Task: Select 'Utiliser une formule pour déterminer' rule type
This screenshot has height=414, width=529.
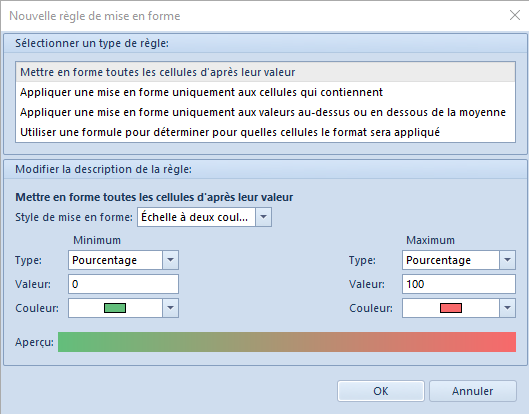Action: coord(265,132)
